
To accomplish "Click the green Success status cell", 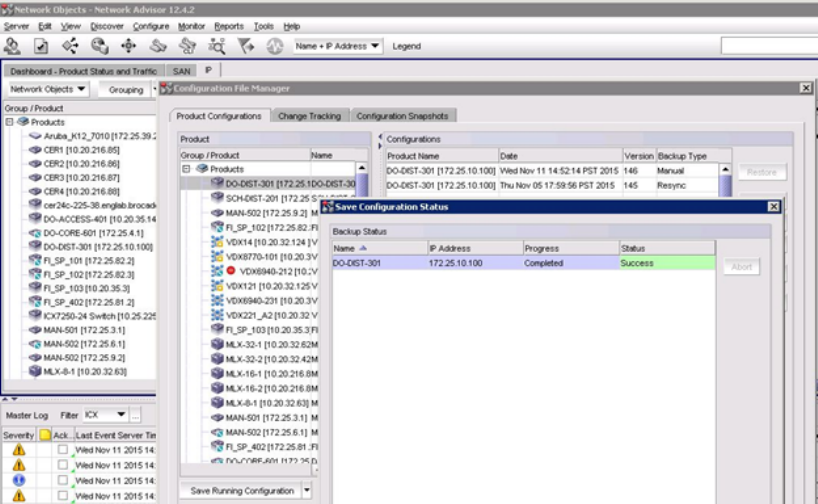I will pyautogui.click(x=667, y=263).
